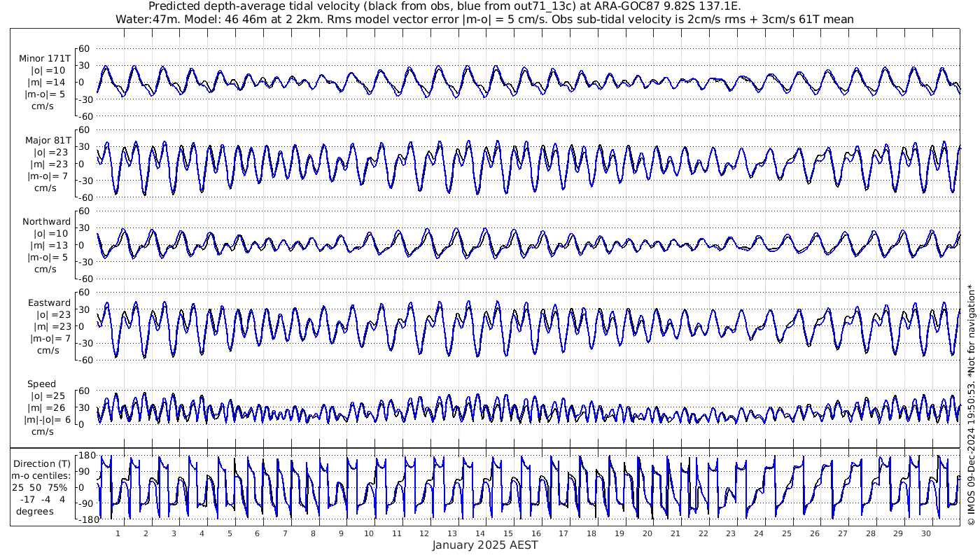Click the 'Direction (T)' panel label
980x560 pixels.
click(43, 463)
